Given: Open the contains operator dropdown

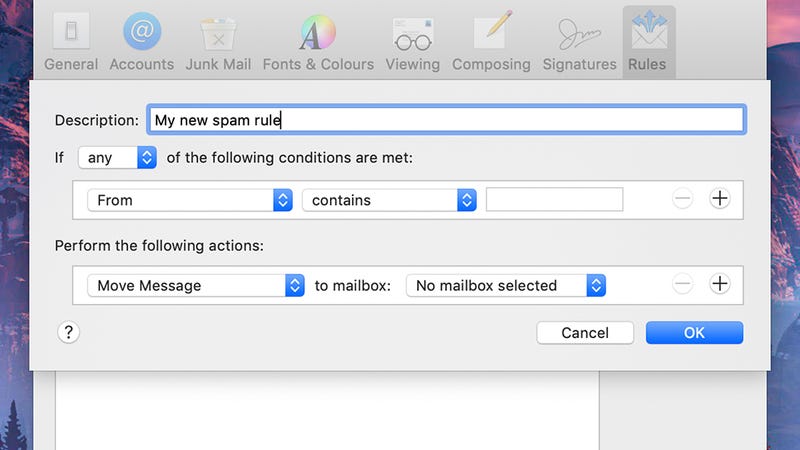Looking at the screenshot, I should (x=389, y=200).
